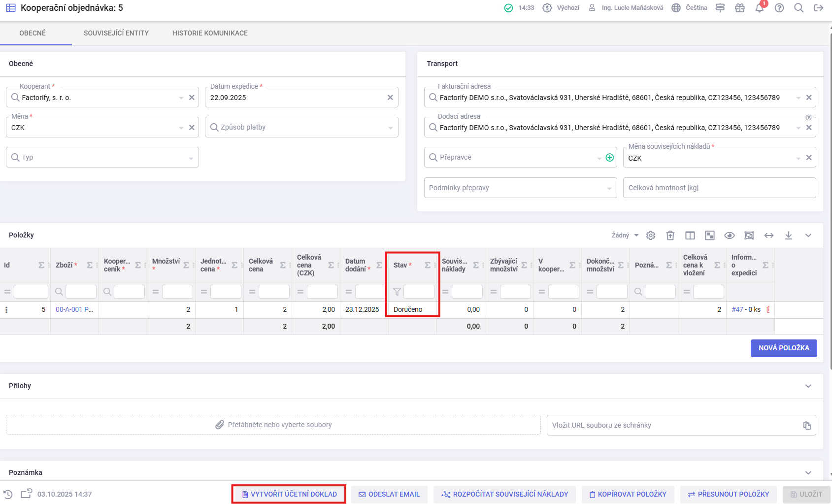Switch to Související entity tab
Screen dimensions: 832x504
116,33
